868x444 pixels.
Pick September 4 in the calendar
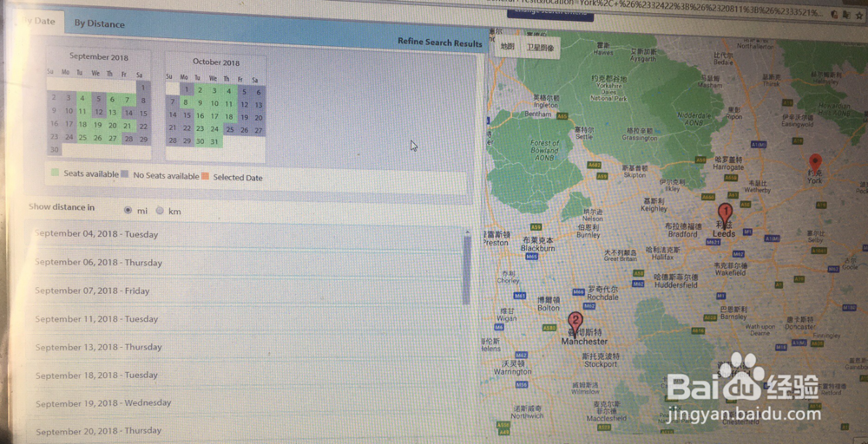pyautogui.click(x=82, y=98)
